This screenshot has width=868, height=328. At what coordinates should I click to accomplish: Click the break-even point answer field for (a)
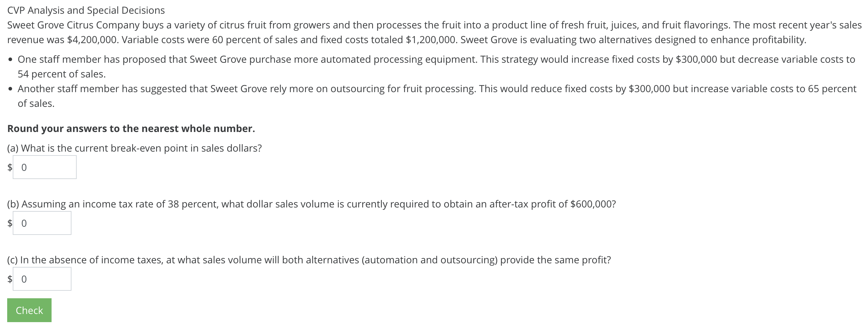tap(44, 167)
